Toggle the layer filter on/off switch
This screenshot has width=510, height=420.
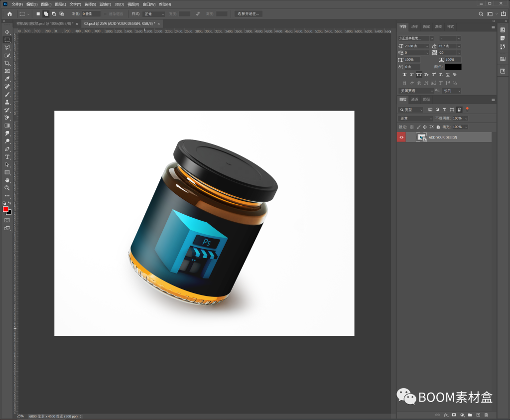(x=467, y=109)
